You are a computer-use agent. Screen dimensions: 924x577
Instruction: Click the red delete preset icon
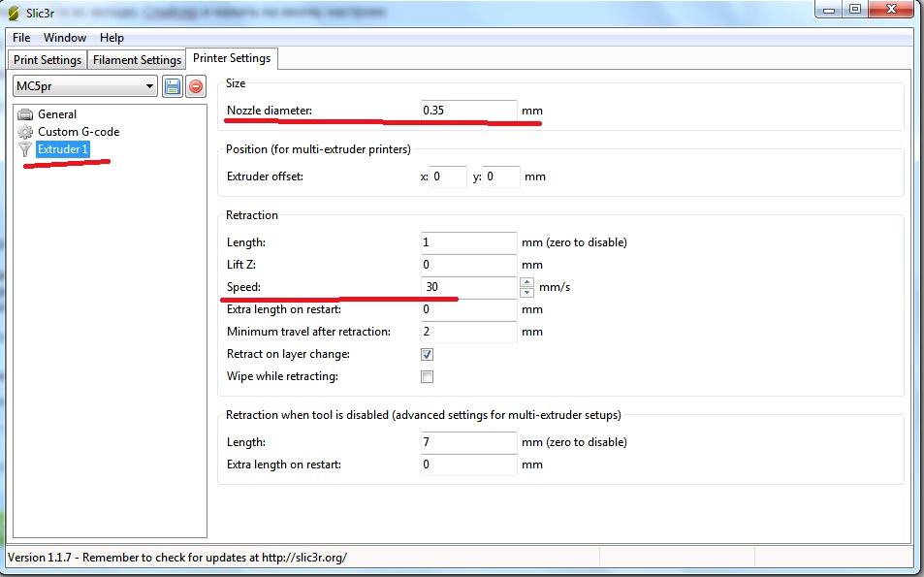point(196,86)
